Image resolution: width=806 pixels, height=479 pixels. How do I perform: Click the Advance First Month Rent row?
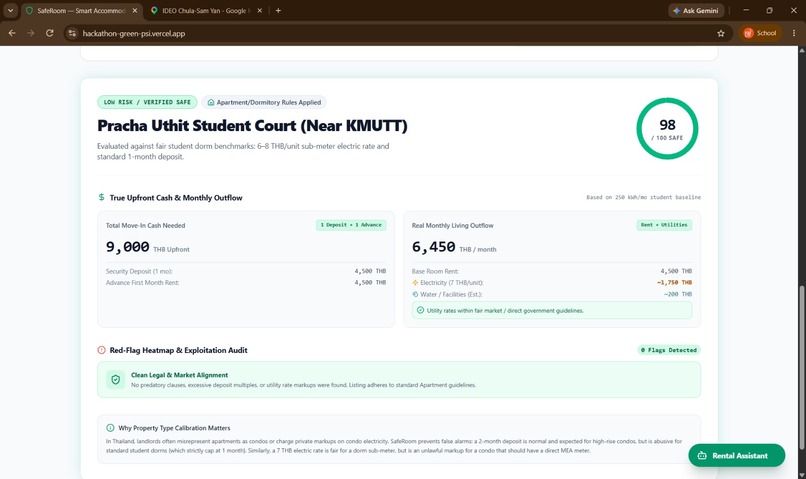[x=246, y=283]
